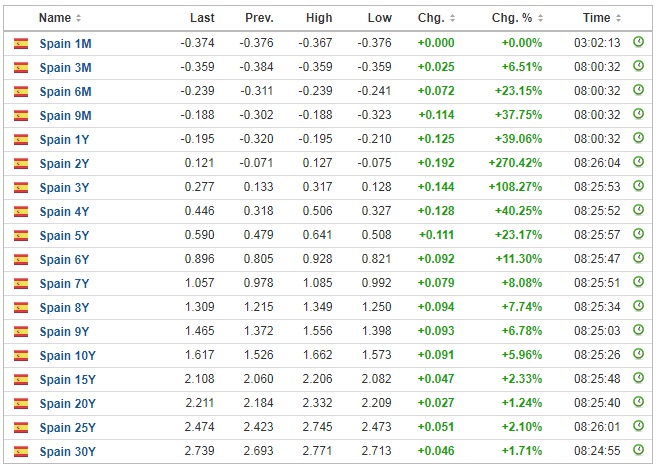Image resolution: width=665 pixels, height=470 pixels.
Task: Click the clock icon in Spain 7Y row
Action: (638, 282)
